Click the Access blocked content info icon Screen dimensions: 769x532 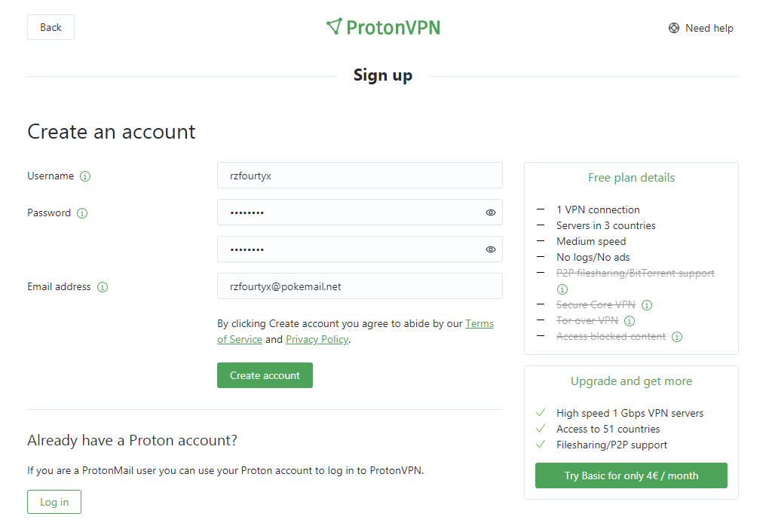(x=677, y=337)
